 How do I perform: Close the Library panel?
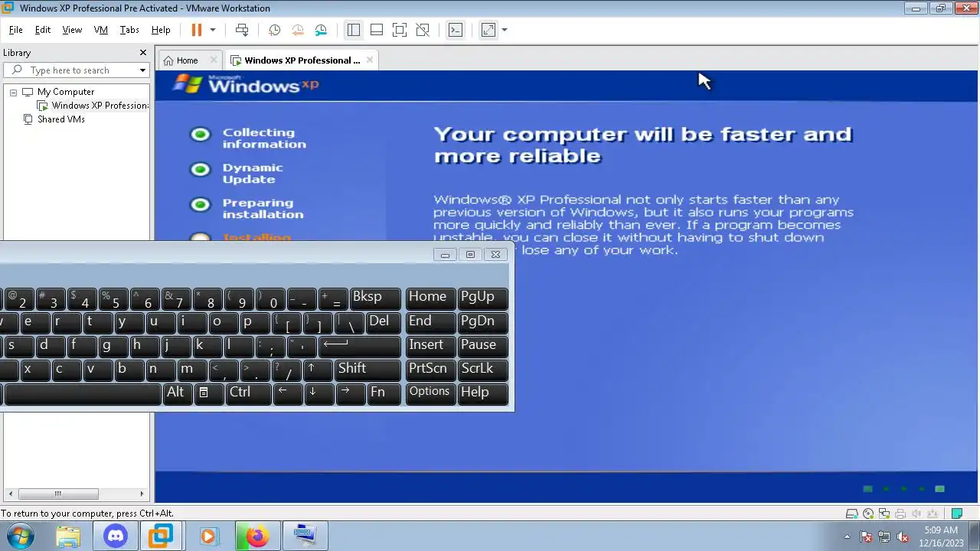pos(142,53)
